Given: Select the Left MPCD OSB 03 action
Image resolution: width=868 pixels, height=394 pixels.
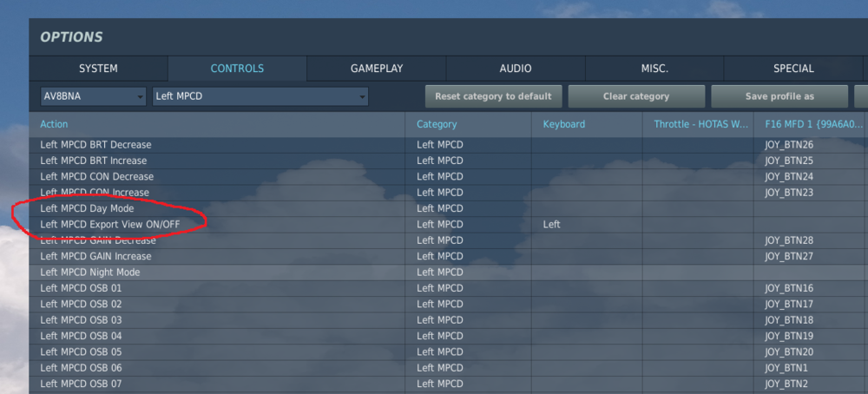Looking at the screenshot, I should (x=217, y=320).
